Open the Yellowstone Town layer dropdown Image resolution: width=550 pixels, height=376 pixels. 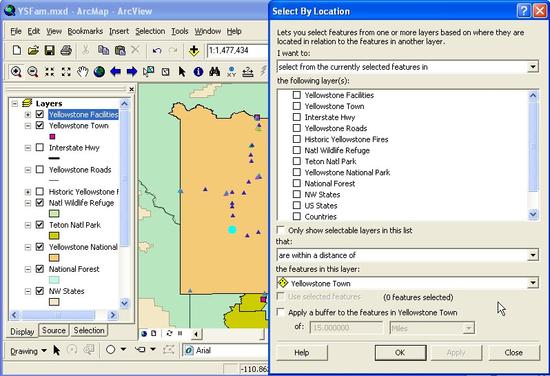click(x=533, y=283)
